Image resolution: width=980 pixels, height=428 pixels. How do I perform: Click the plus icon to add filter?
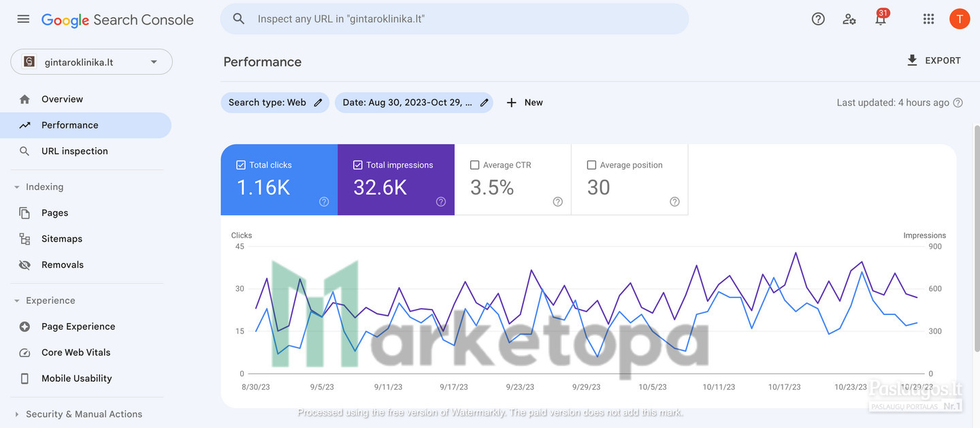tap(512, 103)
